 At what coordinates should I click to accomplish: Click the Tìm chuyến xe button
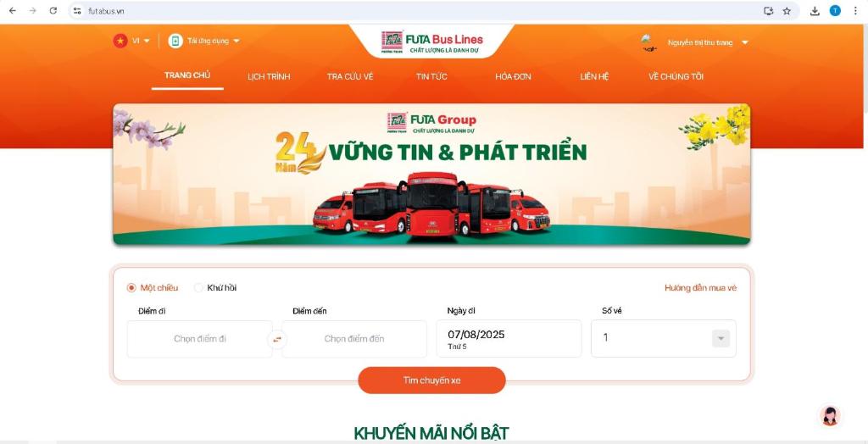click(431, 380)
